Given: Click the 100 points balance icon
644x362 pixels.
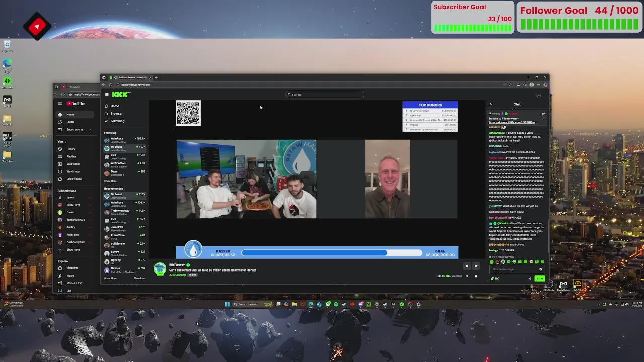Looking at the screenshot, I should [495, 278].
